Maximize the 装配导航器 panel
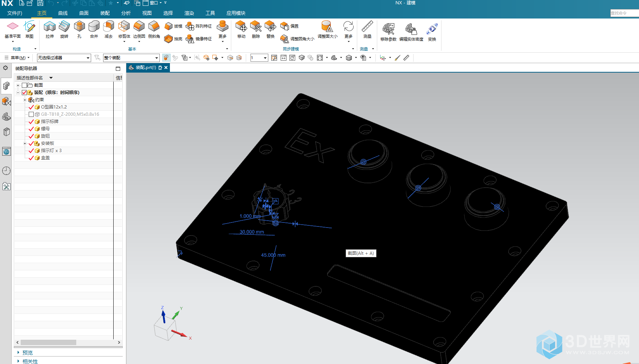Screen dimensions: 639x364 [x=118, y=69]
